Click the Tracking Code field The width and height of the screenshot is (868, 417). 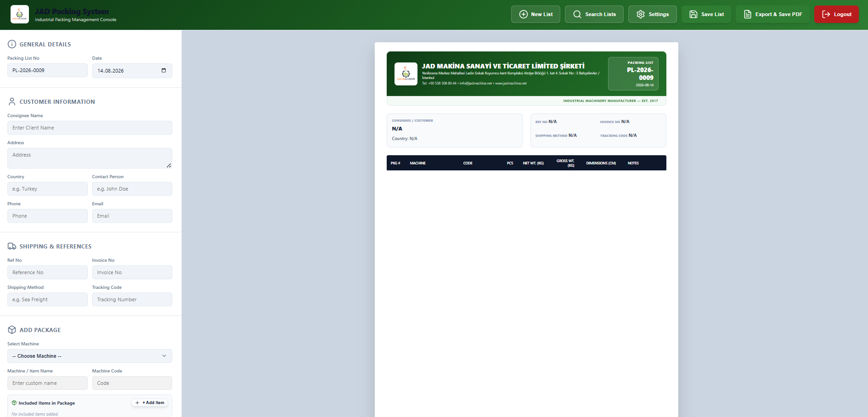[132, 299]
